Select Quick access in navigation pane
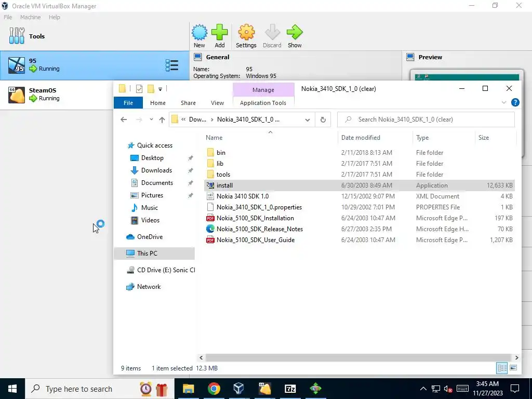This screenshot has height=399, width=532. (x=155, y=145)
